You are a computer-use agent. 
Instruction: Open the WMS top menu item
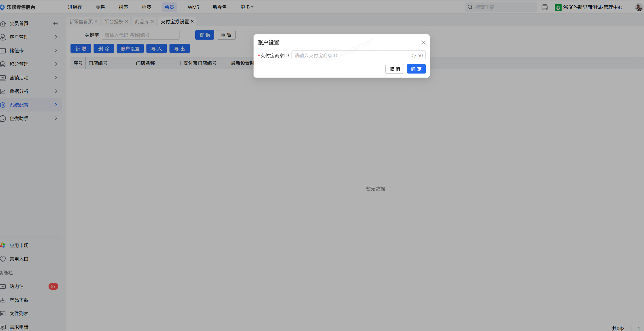pyautogui.click(x=193, y=7)
